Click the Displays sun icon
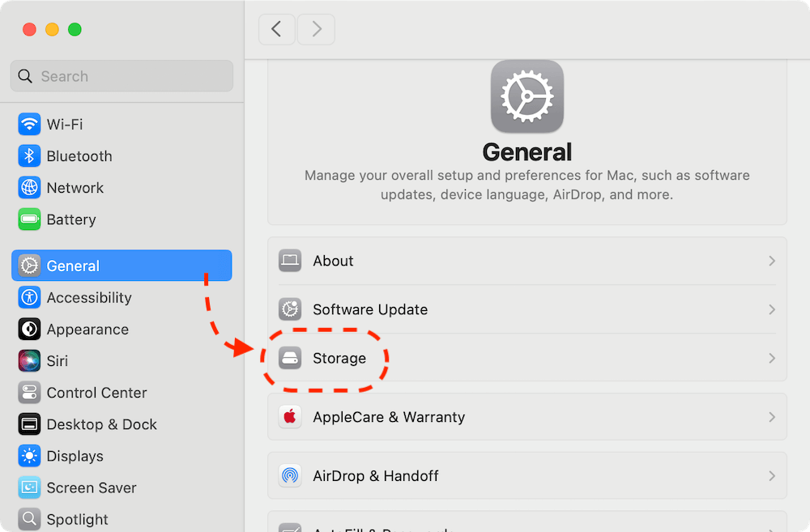 29,456
